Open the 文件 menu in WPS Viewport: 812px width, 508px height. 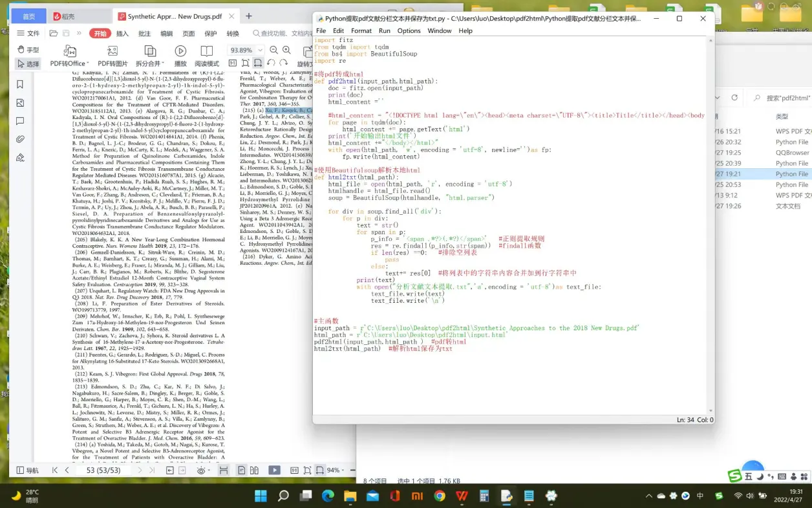tap(28, 33)
